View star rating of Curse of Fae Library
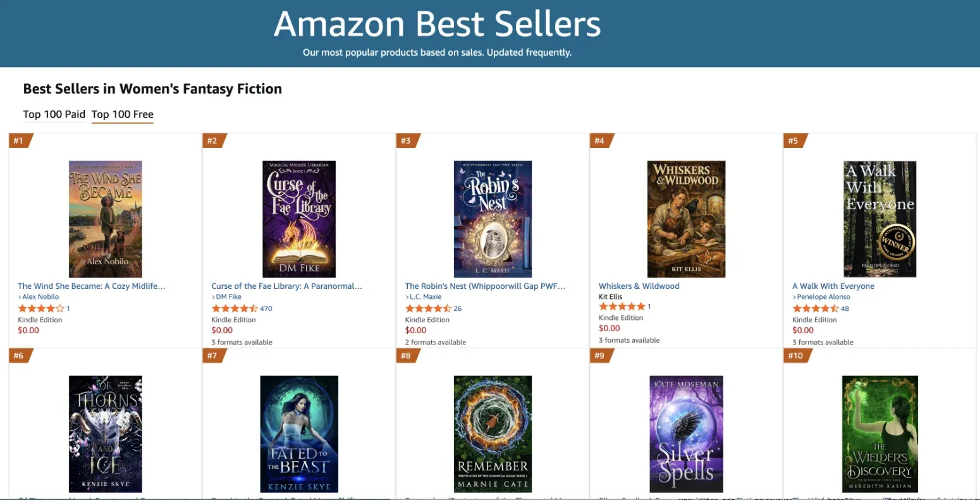980x500 pixels. pos(234,308)
